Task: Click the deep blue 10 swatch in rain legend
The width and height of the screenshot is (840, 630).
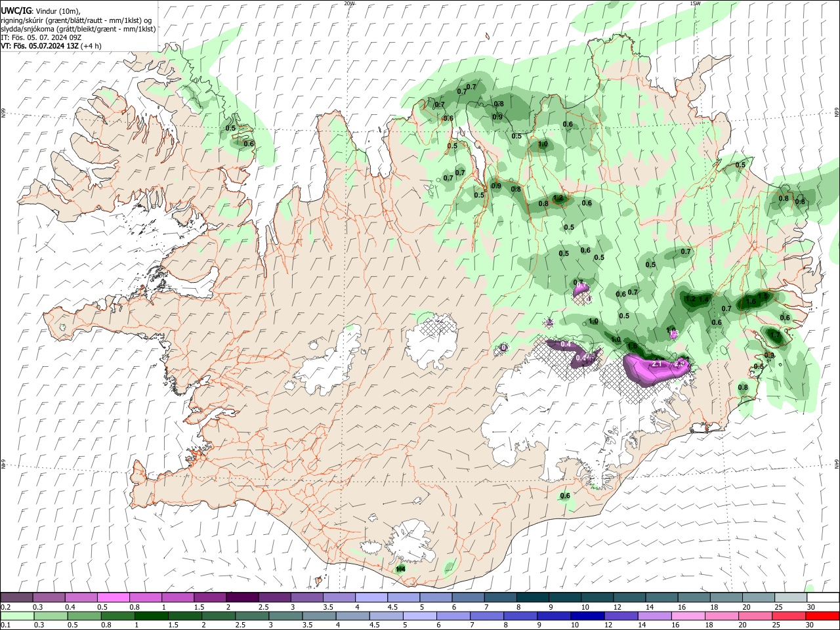Action: tap(587, 616)
